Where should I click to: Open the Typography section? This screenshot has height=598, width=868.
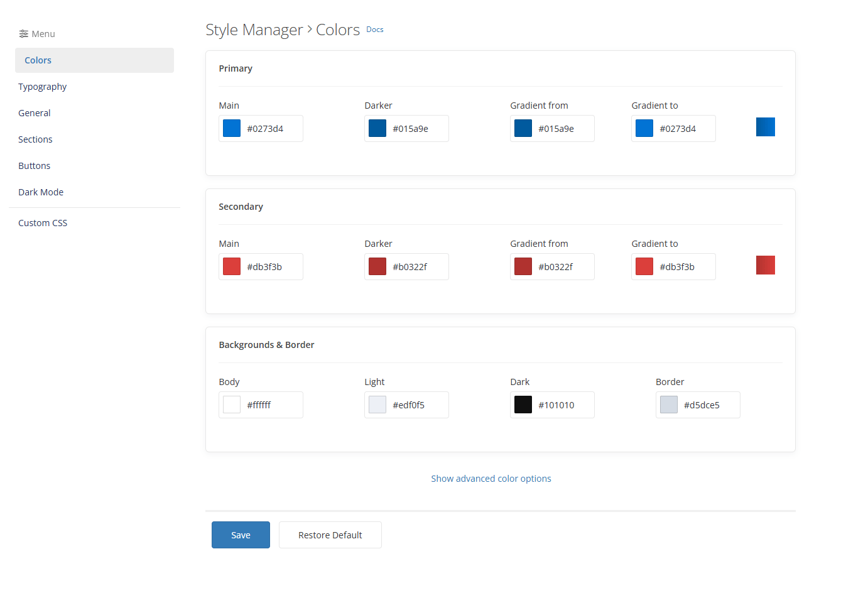(42, 87)
